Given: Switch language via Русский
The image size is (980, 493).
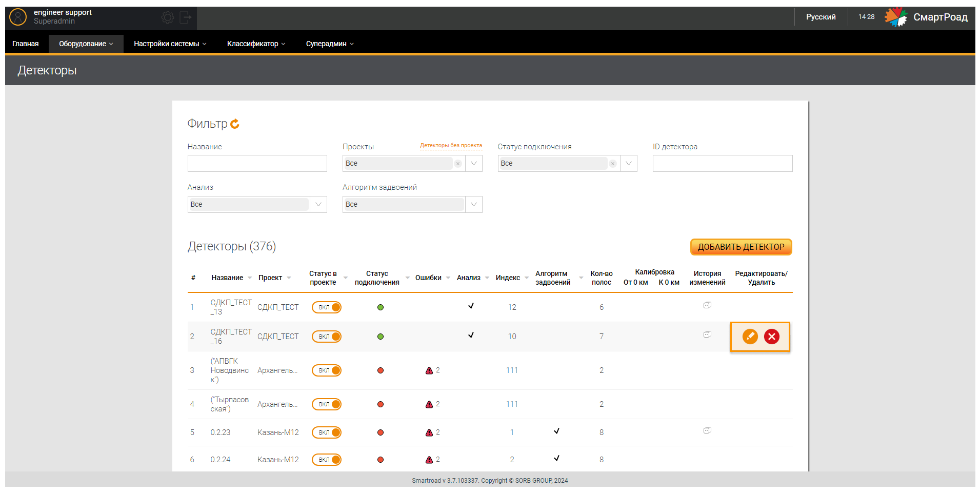Looking at the screenshot, I should (821, 17).
